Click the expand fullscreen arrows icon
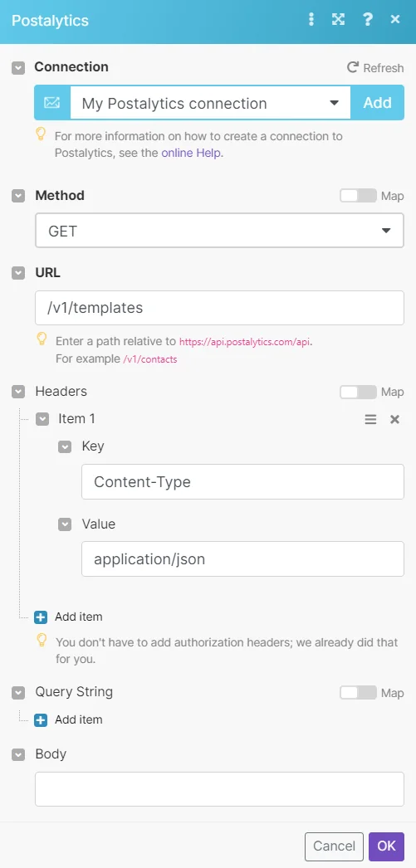 click(338, 20)
